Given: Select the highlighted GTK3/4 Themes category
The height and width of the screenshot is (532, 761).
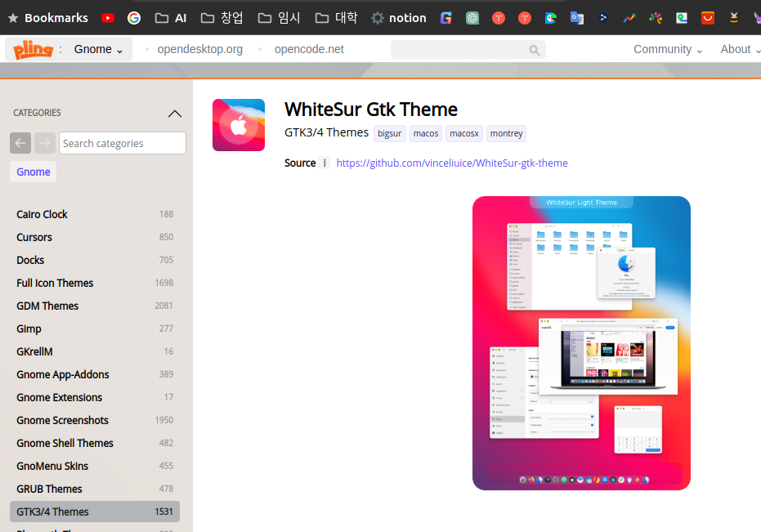Looking at the screenshot, I should [x=95, y=512].
